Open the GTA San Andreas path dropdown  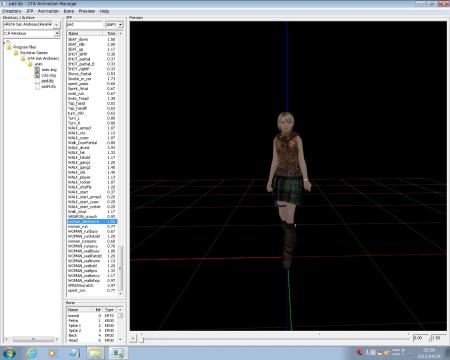click(57, 25)
